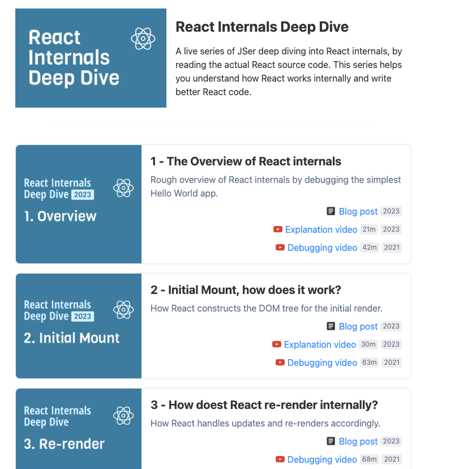Viewport: 476px width, 469px height.
Task: Click the 'React Internals Deep Dive' page heading
Action: pyautogui.click(x=262, y=27)
